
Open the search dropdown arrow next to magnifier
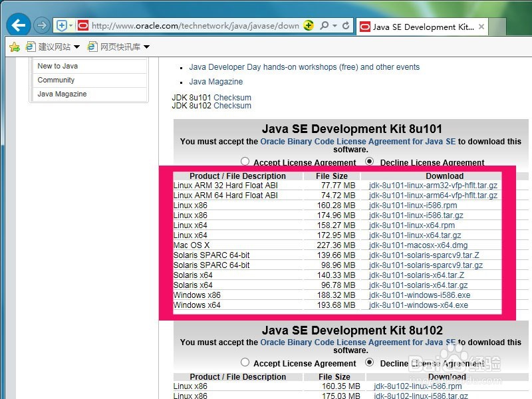point(335,25)
